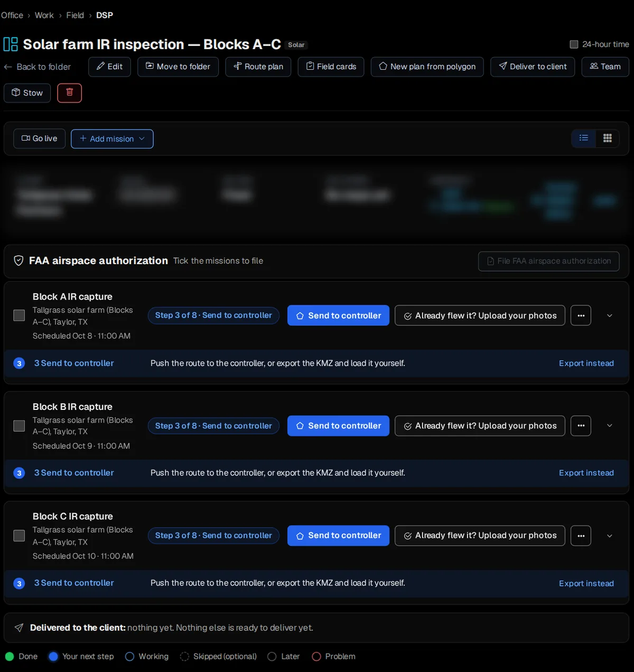Open Add mission dropdown
The width and height of the screenshot is (634, 672).
(112, 139)
